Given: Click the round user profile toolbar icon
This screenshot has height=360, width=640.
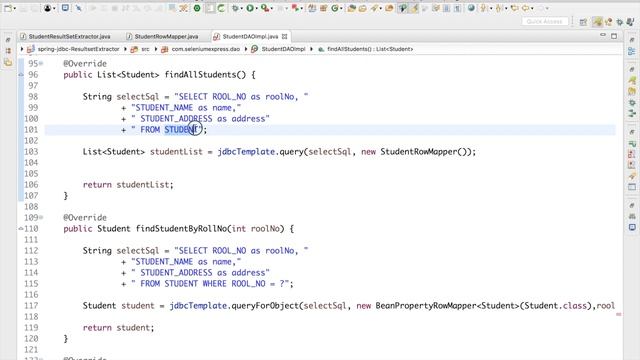Looking at the screenshot, I should [x=47, y=8].
